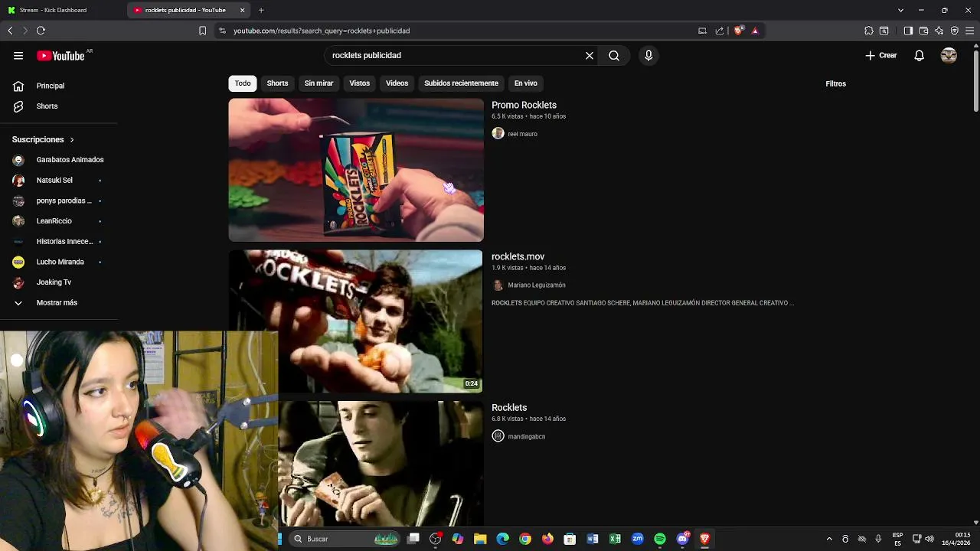Open a new browser tab
980x551 pixels.
click(261, 10)
